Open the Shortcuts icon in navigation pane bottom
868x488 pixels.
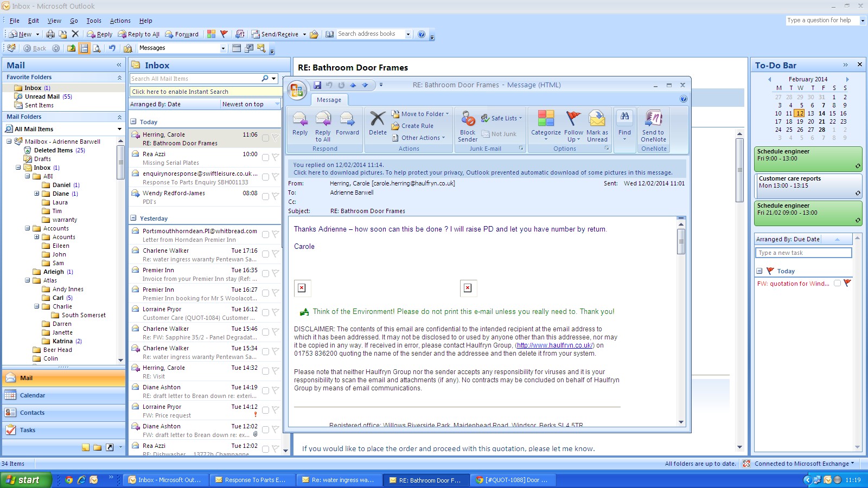110,447
